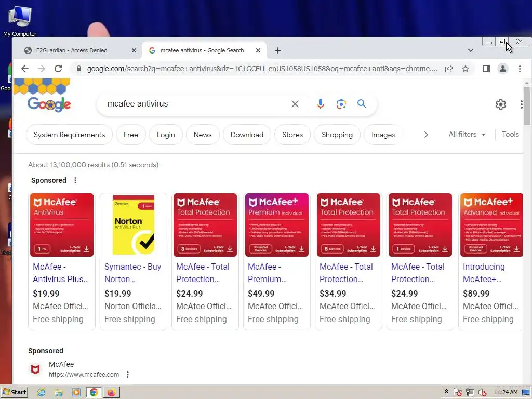The width and height of the screenshot is (532, 399).
Task: Open My Computer desktop icon
Action: click(20, 20)
